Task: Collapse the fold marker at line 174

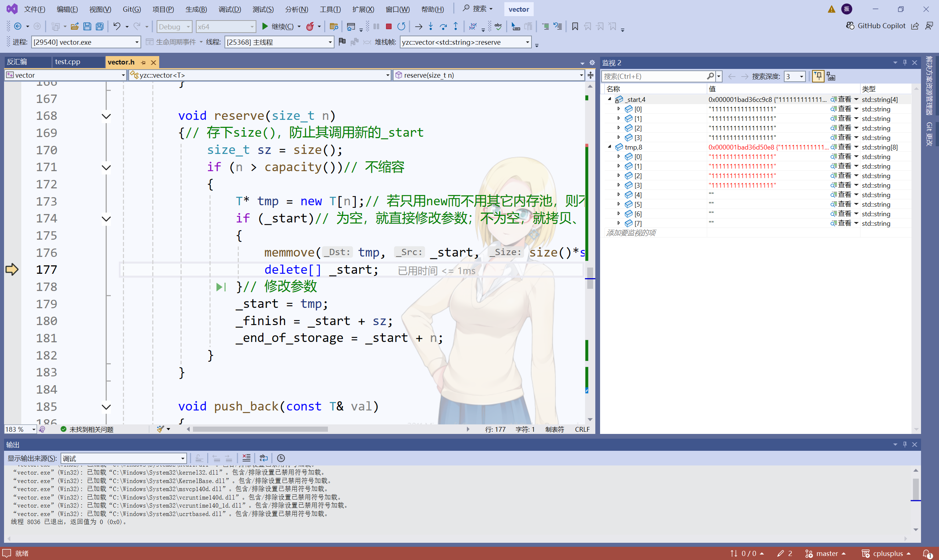Action: (106, 219)
